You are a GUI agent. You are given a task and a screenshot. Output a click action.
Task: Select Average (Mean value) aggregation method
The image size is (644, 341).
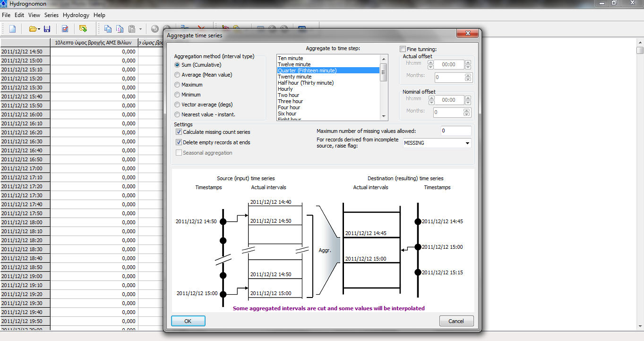[x=203, y=75]
